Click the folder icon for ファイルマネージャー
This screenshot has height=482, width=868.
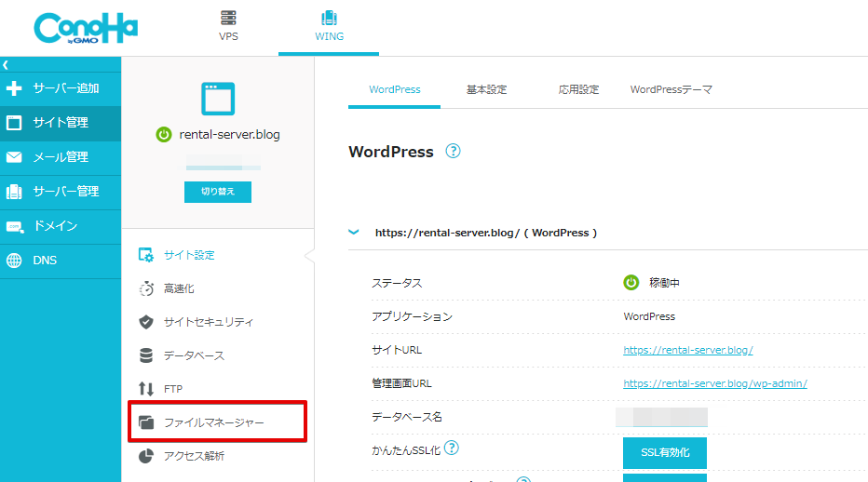click(146, 422)
